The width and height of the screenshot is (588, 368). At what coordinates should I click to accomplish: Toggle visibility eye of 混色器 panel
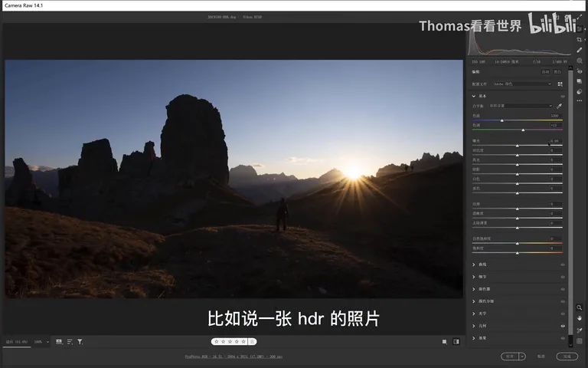click(x=563, y=289)
